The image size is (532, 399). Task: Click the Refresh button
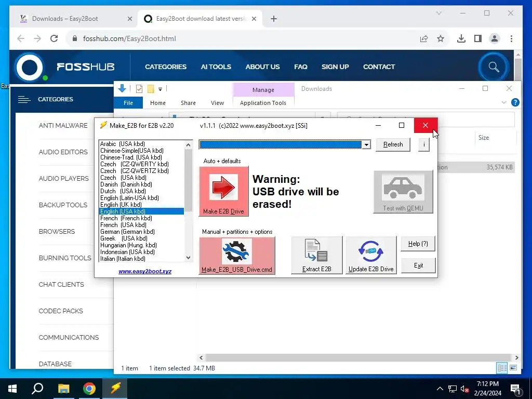393,144
